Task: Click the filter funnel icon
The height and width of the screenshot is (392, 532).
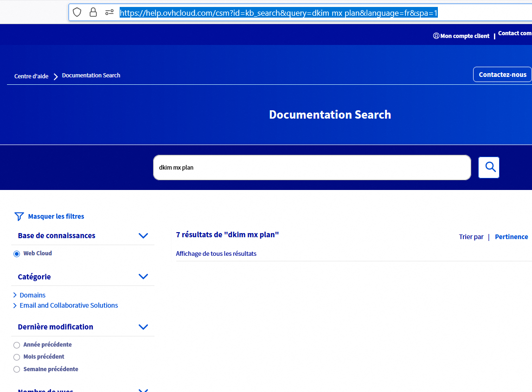Action: coord(19,216)
